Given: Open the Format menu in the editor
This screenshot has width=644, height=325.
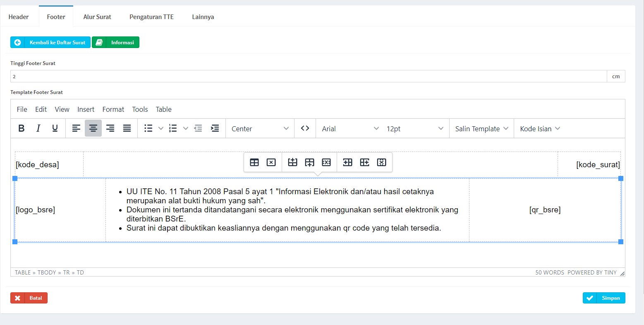Looking at the screenshot, I should pyautogui.click(x=113, y=109).
